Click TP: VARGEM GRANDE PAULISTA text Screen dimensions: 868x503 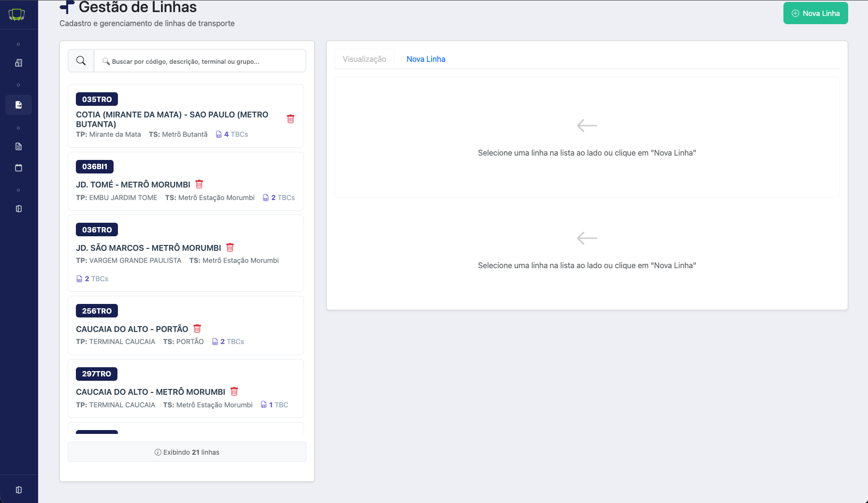point(129,260)
